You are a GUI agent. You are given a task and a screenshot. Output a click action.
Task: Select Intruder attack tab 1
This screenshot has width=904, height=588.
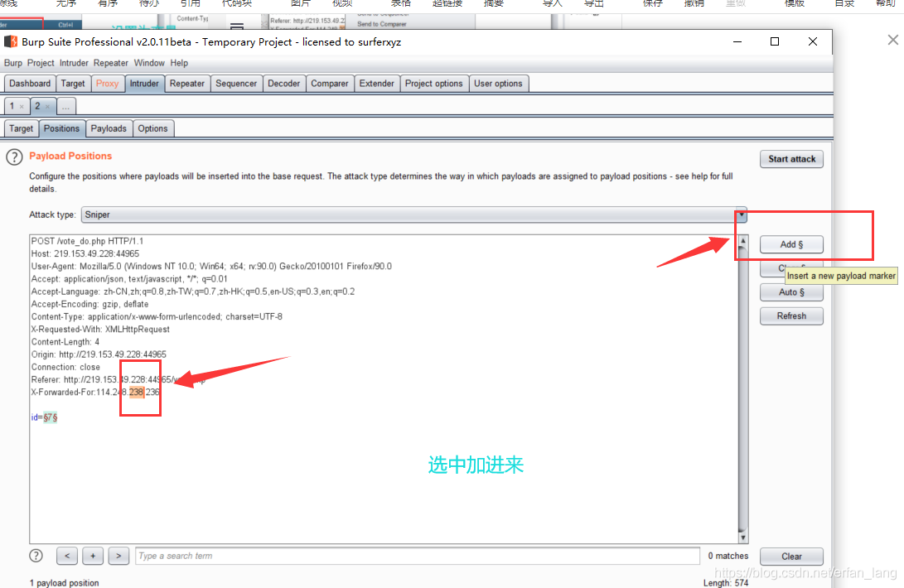(x=12, y=106)
